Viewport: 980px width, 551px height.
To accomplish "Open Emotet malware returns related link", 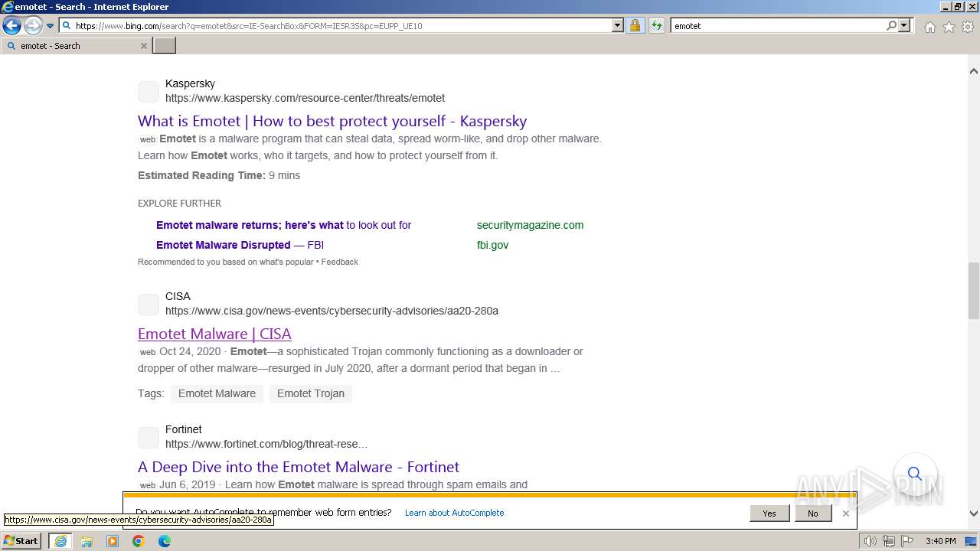I will click(283, 225).
